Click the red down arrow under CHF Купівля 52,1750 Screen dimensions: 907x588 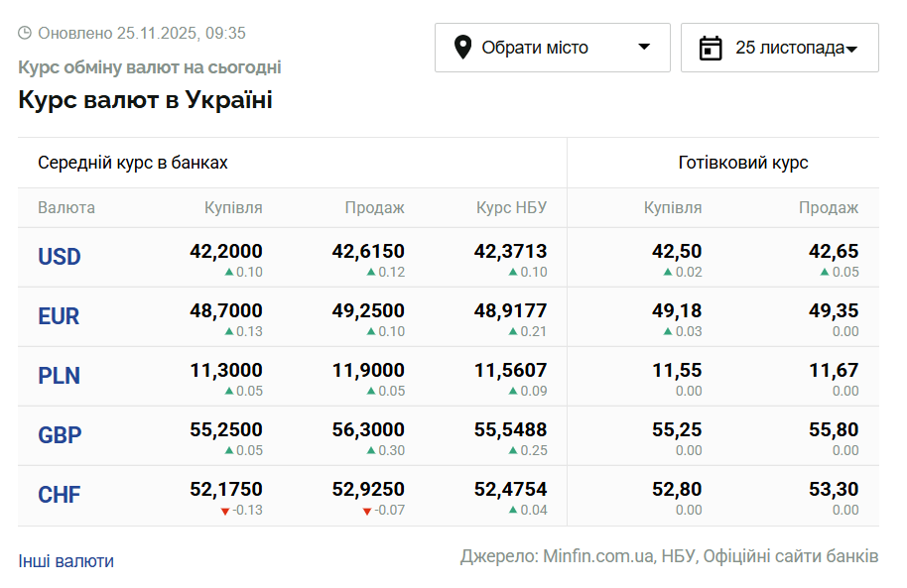(225, 511)
